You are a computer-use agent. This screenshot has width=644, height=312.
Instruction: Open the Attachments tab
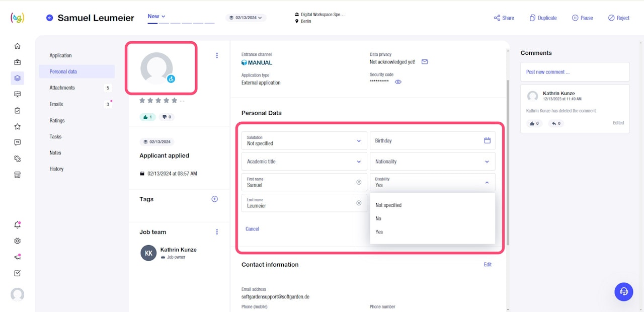coord(62,88)
